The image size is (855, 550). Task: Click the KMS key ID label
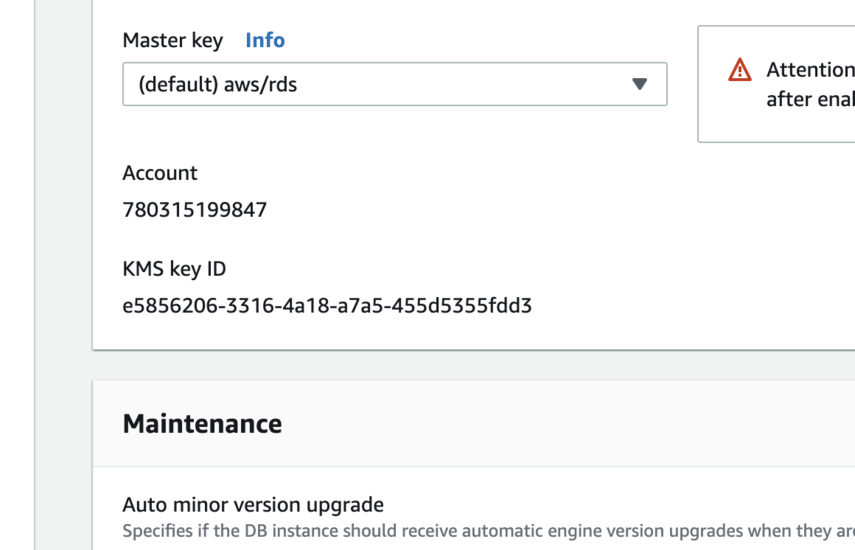(x=174, y=269)
